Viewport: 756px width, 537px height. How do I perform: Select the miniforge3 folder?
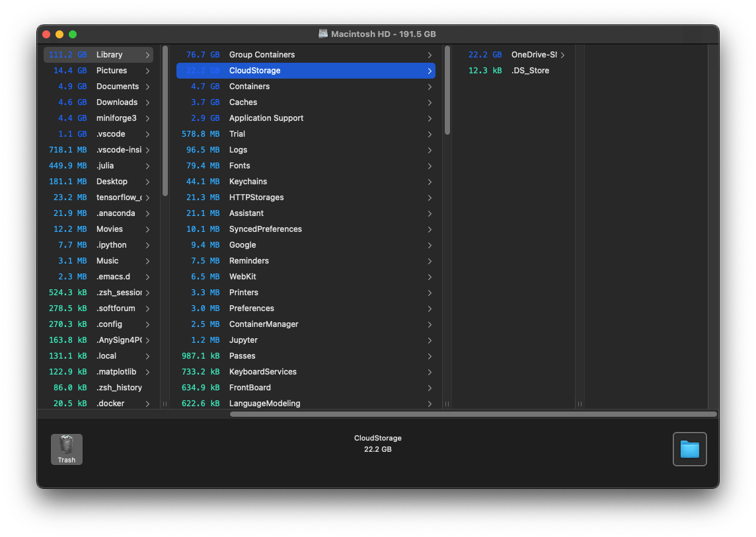pyautogui.click(x=98, y=118)
